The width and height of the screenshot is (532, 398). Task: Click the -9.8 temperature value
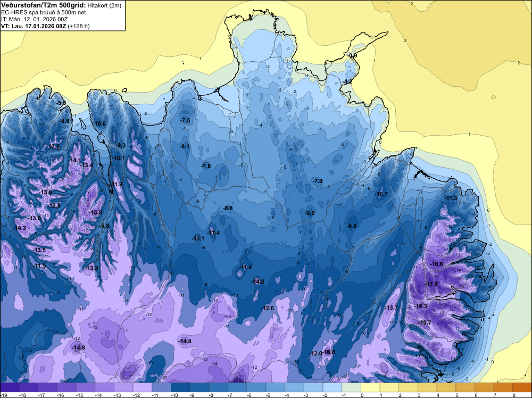(352, 226)
